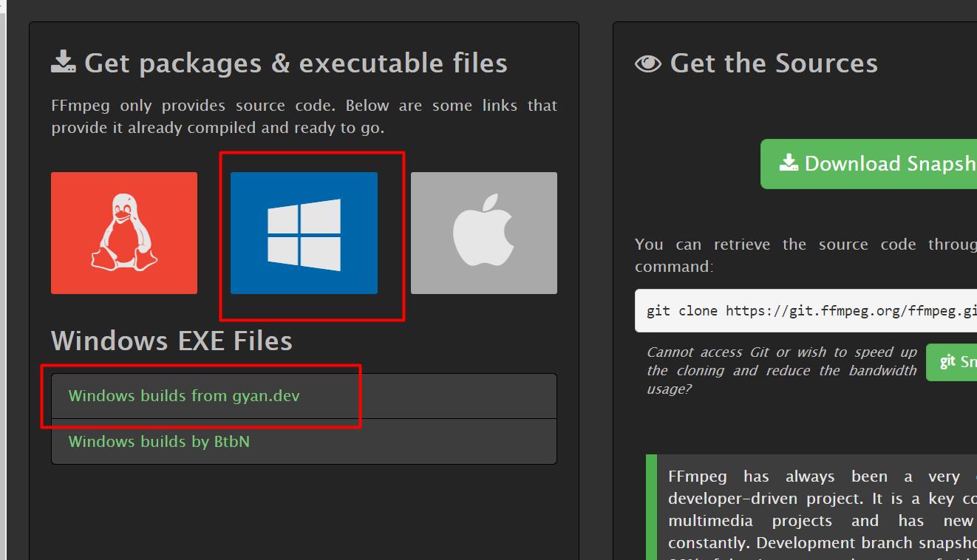Click the Windows EXE Files heading
The image size is (977, 560).
tap(171, 341)
